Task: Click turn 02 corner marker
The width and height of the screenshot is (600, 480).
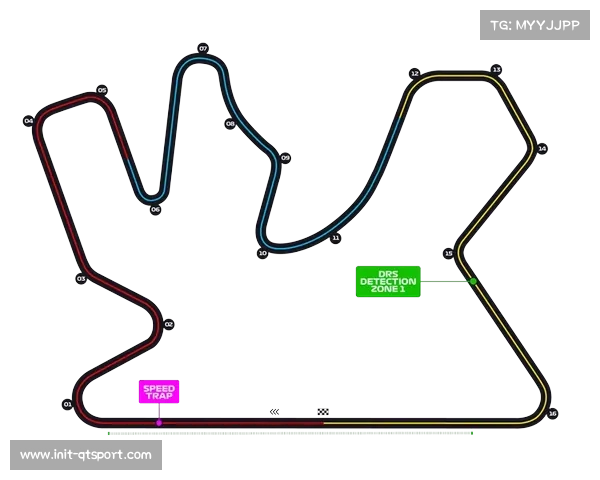Action: (169, 324)
